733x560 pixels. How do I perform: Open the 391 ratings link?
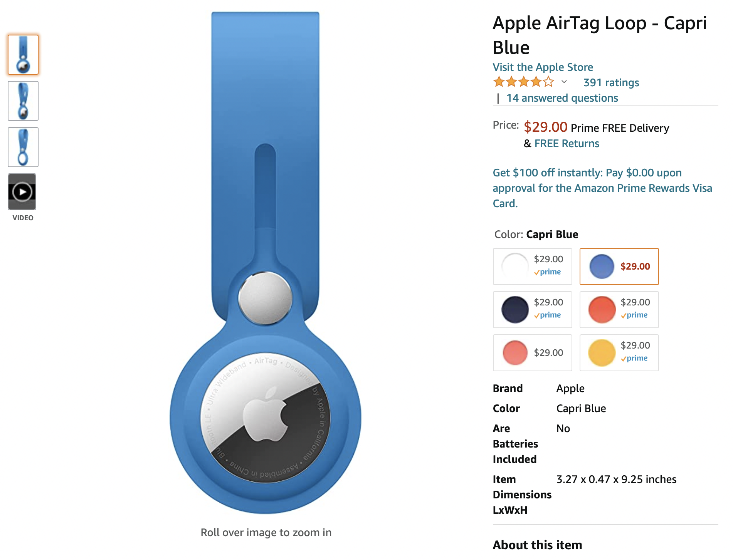[611, 82]
